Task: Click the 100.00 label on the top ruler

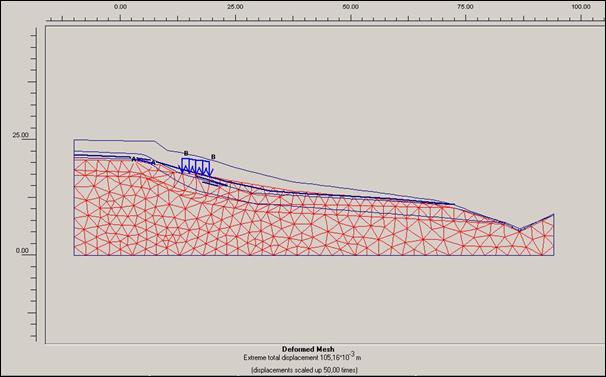Action: click(x=581, y=7)
